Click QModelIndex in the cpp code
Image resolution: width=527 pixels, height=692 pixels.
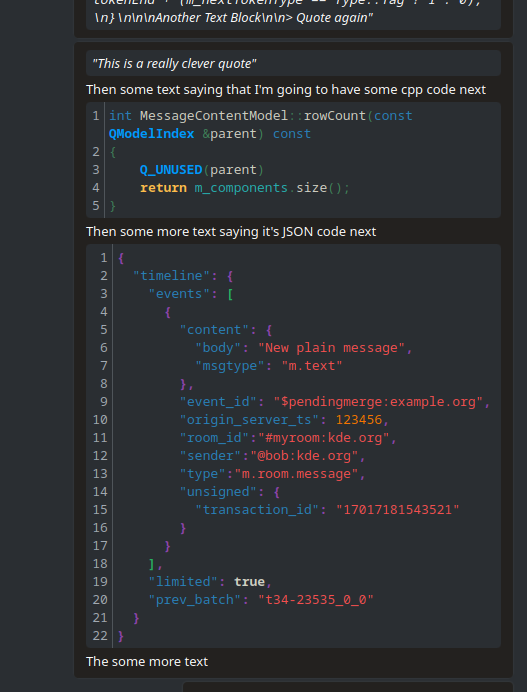tap(151, 134)
